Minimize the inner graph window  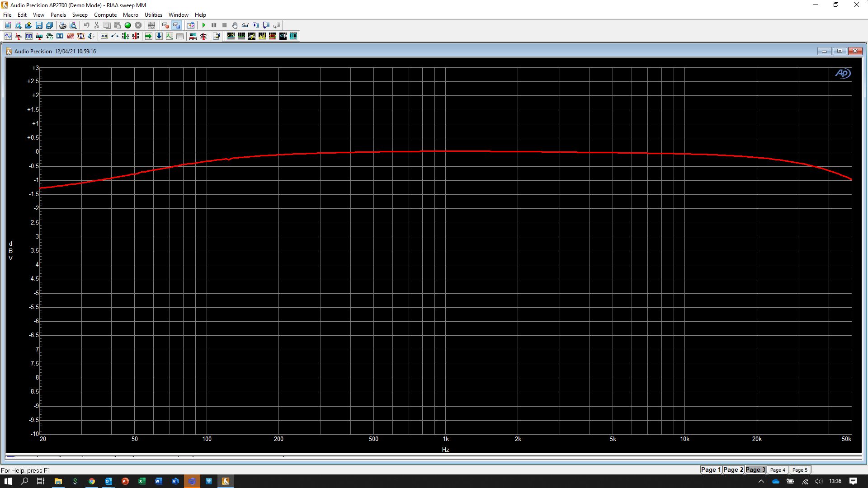tap(824, 51)
